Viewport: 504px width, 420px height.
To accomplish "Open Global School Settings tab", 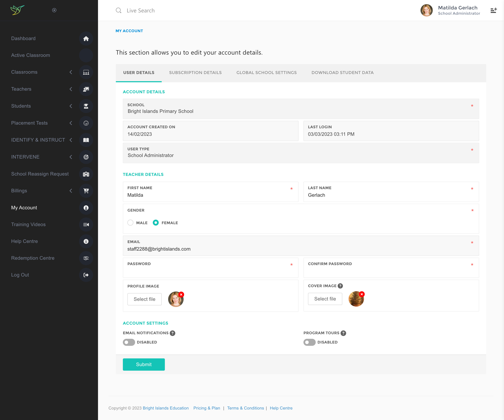I will pyautogui.click(x=266, y=72).
